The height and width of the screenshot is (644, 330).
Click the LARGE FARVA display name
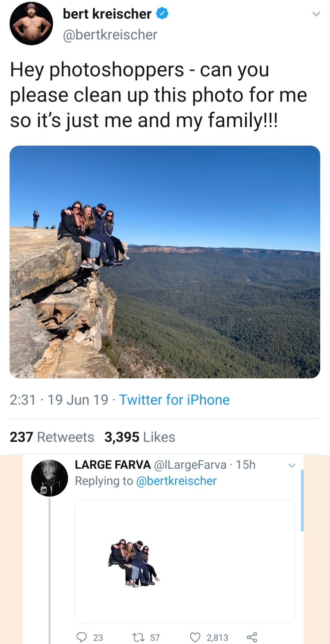tap(113, 465)
